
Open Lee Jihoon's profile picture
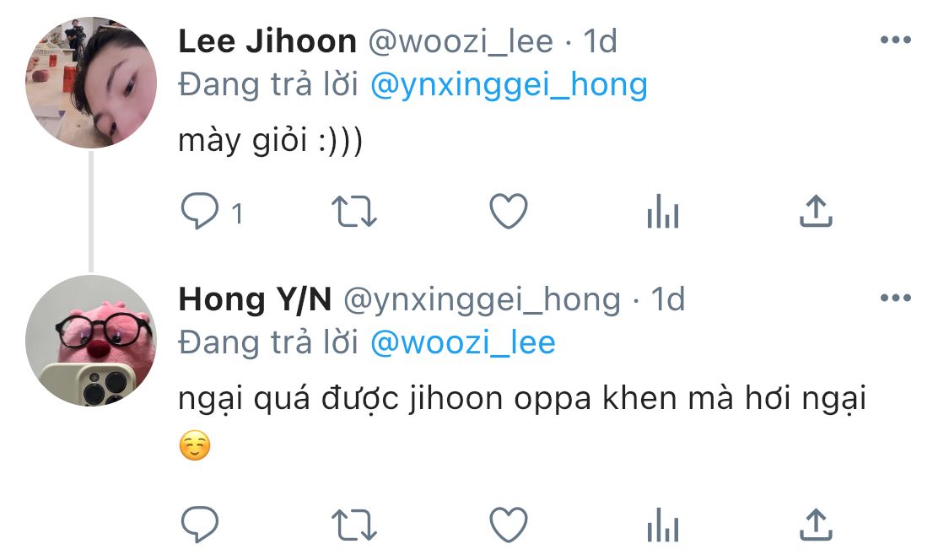pyautogui.click(x=91, y=83)
